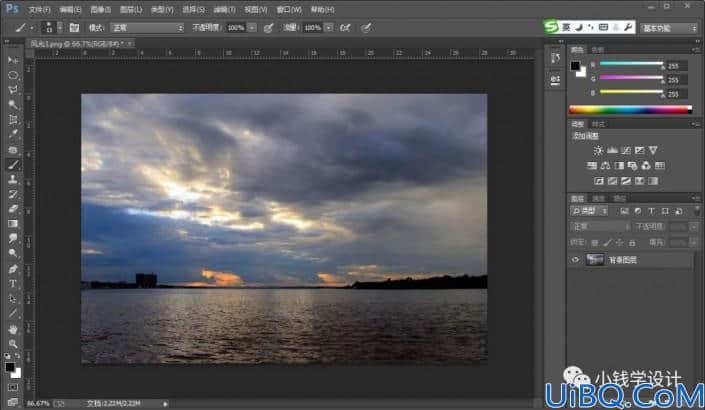The width and height of the screenshot is (705, 410).
Task: Toggle pressure for opacity button
Action: [x=268, y=28]
